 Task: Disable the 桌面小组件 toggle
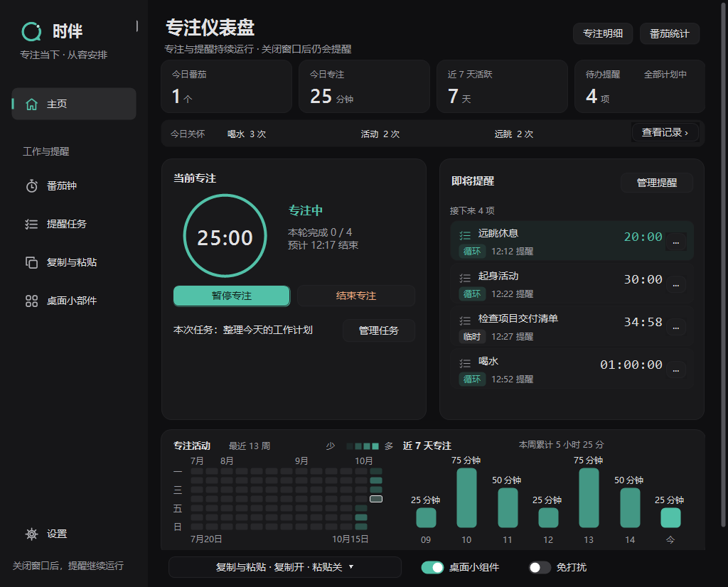(x=433, y=568)
